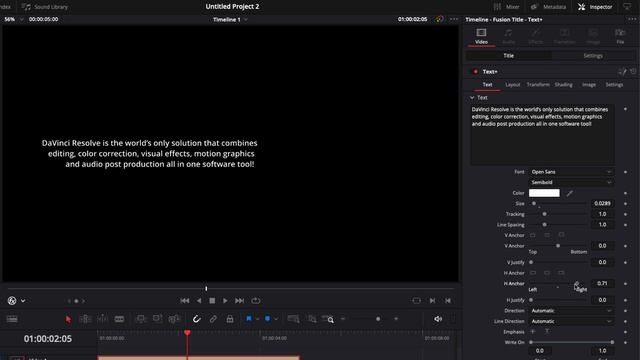
Task: Open the Semibold font style dropdown
Action: [x=571, y=182]
